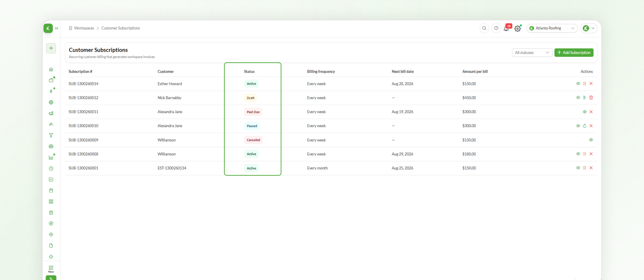Cancel subscription SUB-1300260011 with X icon
Image resolution: width=644 pixels, height=280 pixels.
[591, 112]
